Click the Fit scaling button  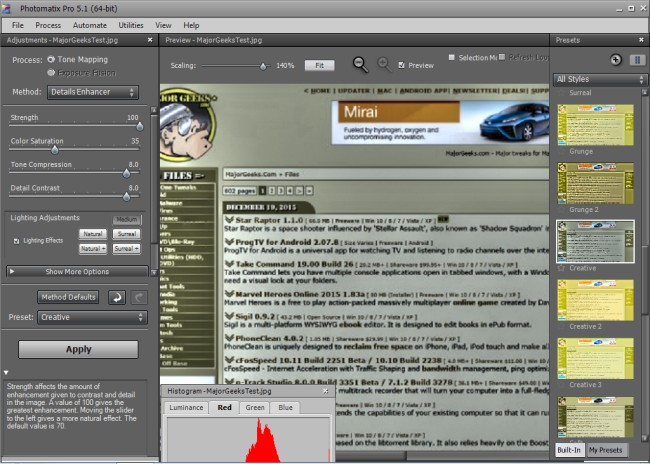tap(320, 66)
